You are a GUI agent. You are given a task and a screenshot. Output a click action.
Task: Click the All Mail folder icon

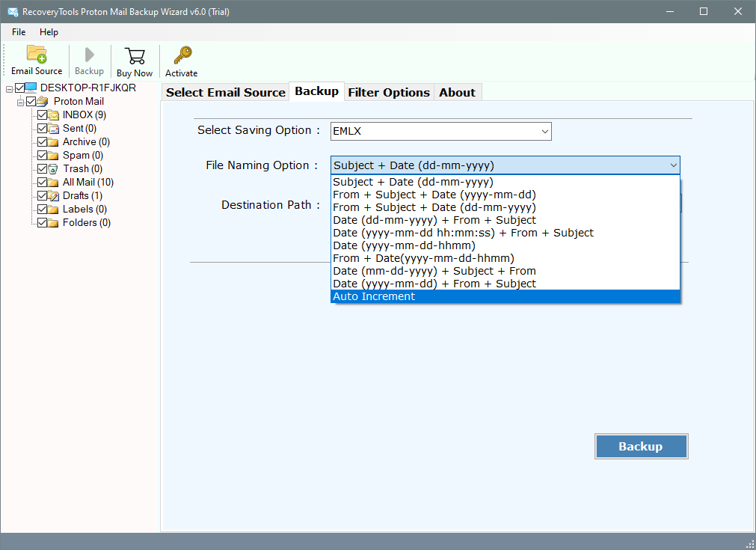(x=54, y=183)
